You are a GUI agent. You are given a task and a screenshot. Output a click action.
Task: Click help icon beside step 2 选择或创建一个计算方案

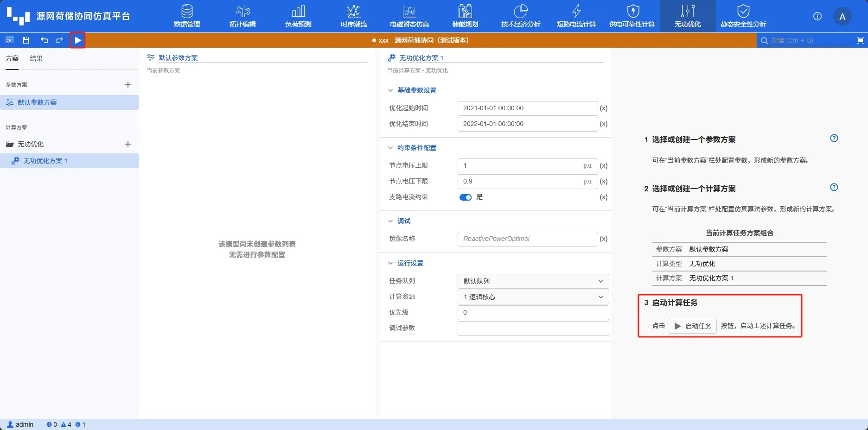pyautogui.click(x=834, y=187)
